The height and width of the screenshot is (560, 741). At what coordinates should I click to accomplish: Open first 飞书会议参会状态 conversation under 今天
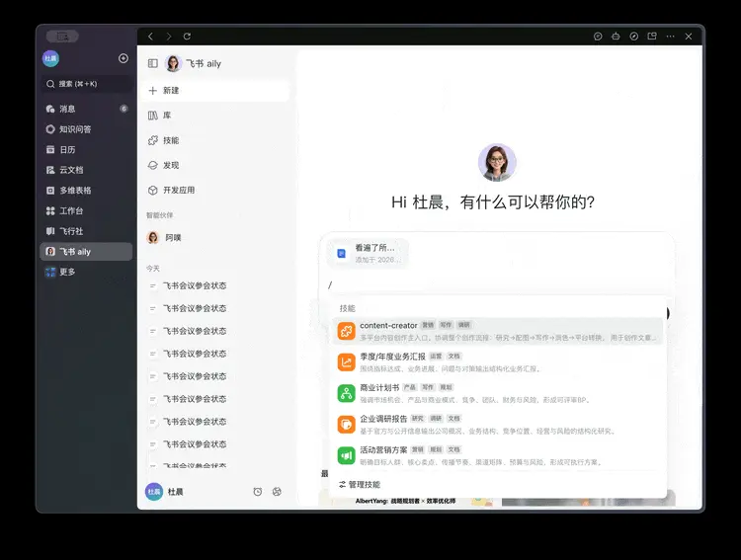(215, 285)
